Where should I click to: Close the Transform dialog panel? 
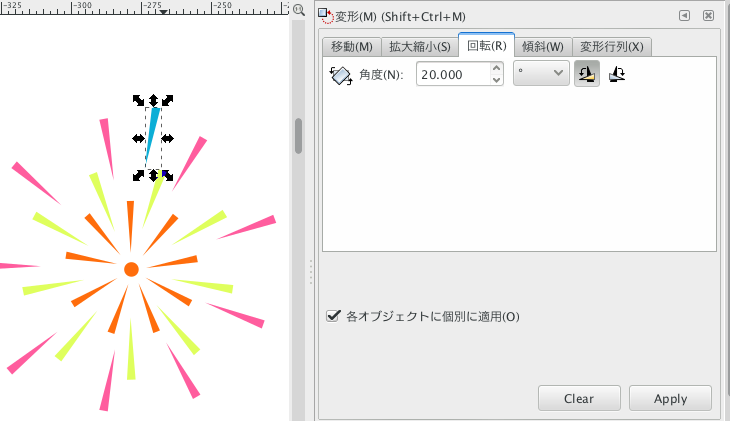(708, 16)
